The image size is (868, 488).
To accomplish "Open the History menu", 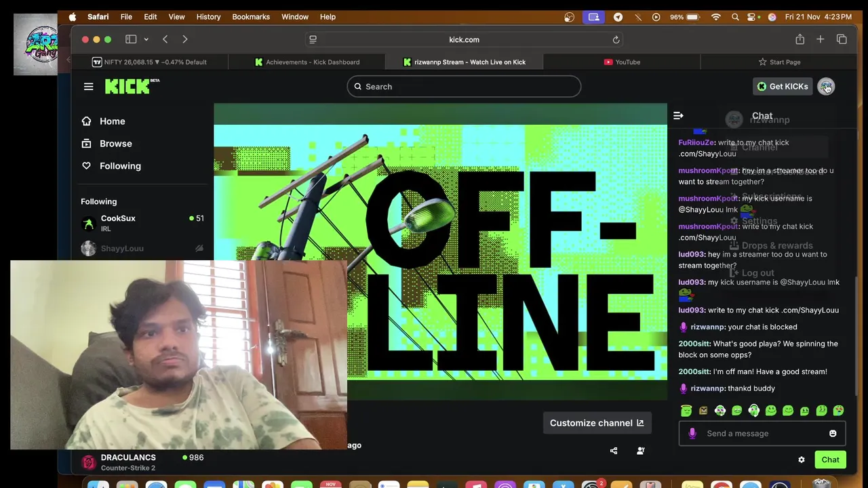I will pos(208,17).
